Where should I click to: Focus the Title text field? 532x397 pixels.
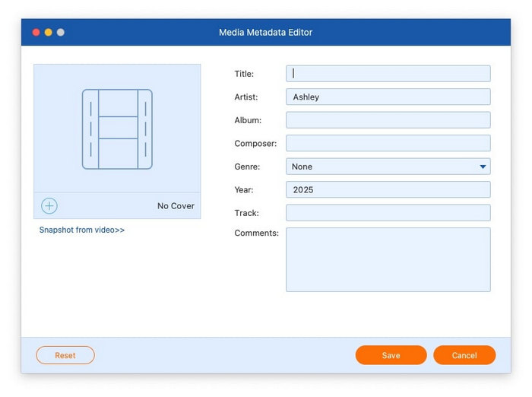click(388, 74)
